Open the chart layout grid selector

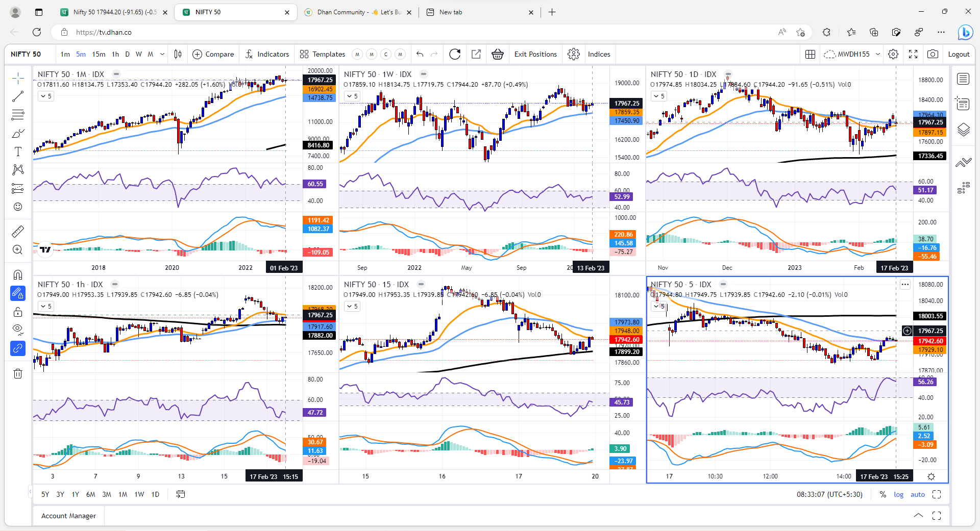click(x=810, y=54)
